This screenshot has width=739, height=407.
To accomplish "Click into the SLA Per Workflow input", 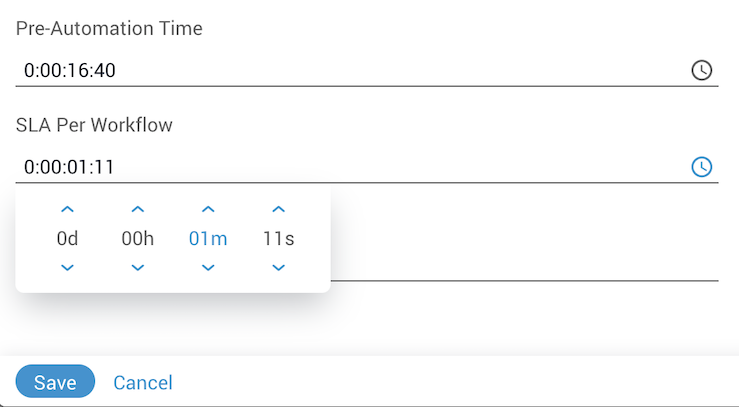I will point(340,167).
